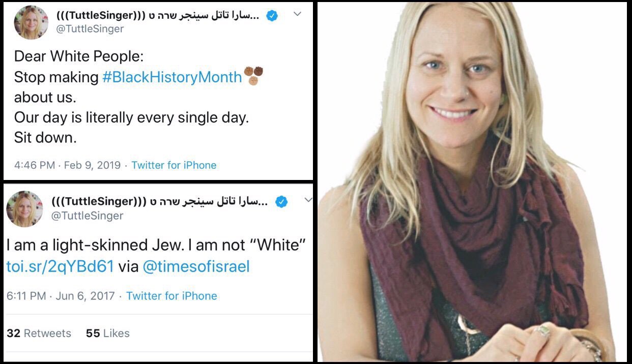This screenshot has height=364, width=632.
Task: Click raised fists emoji icon
Action: click(x=253, y=76)
